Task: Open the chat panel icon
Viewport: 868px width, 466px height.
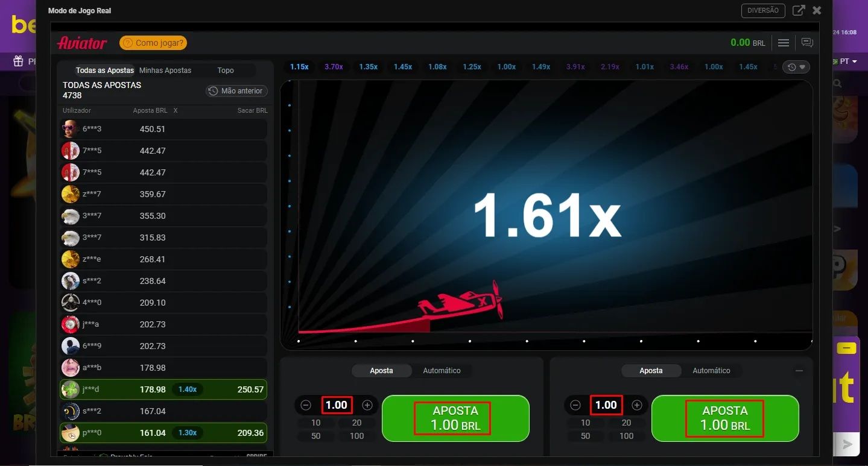Action: tap(807, 43)
